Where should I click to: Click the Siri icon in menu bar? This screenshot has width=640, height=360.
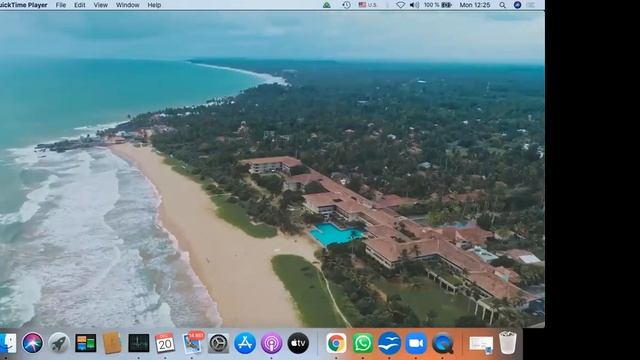tap(517, 5)
